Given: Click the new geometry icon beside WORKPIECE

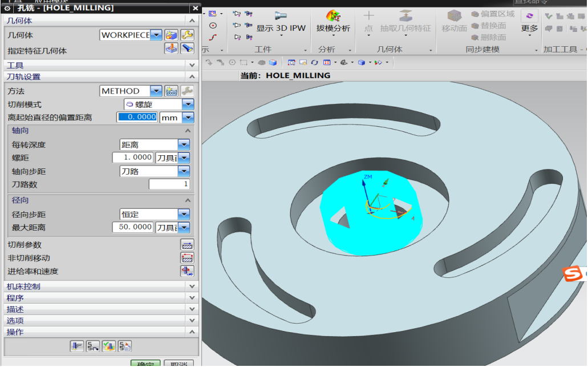Looking at the screenshot, I should pos(171,35).
